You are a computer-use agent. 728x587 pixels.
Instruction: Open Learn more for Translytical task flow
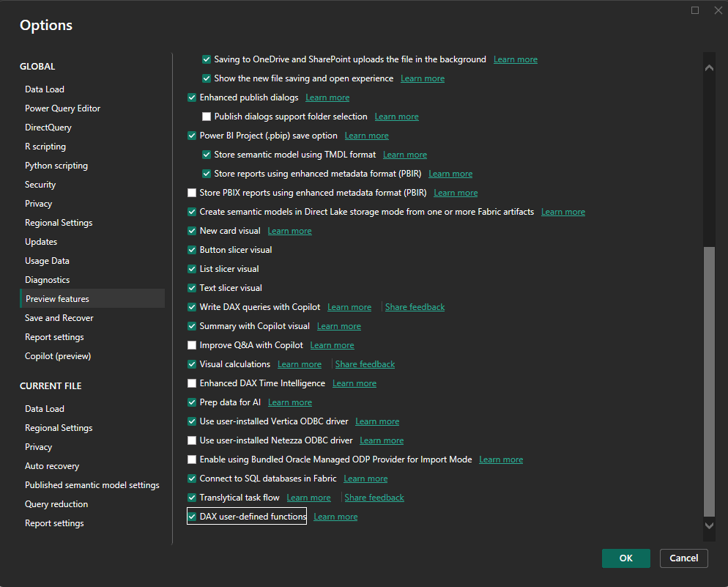pyautogui.click(x=308, y=498)
